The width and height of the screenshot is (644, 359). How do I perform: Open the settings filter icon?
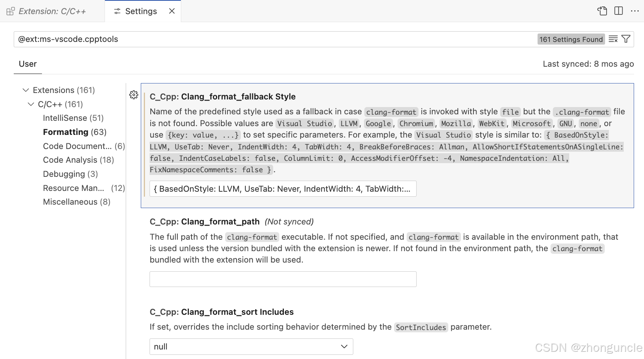[x=626, y=38]
